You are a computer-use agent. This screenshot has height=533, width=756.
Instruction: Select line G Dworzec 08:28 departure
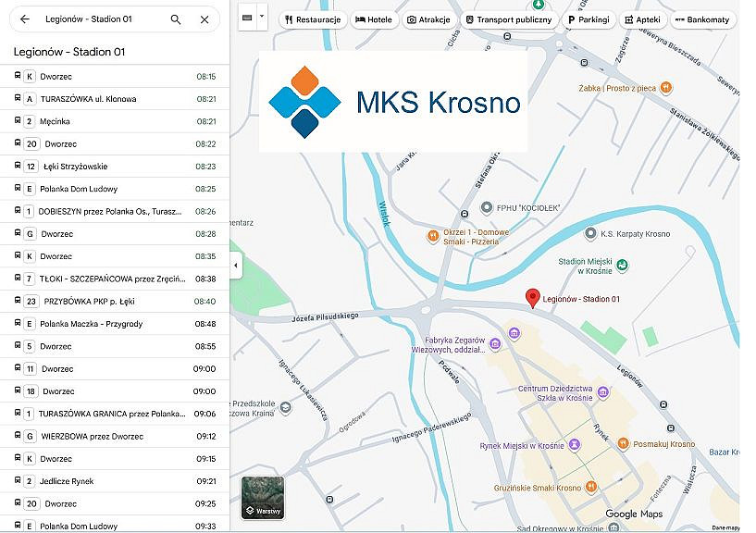click(115, 234)
